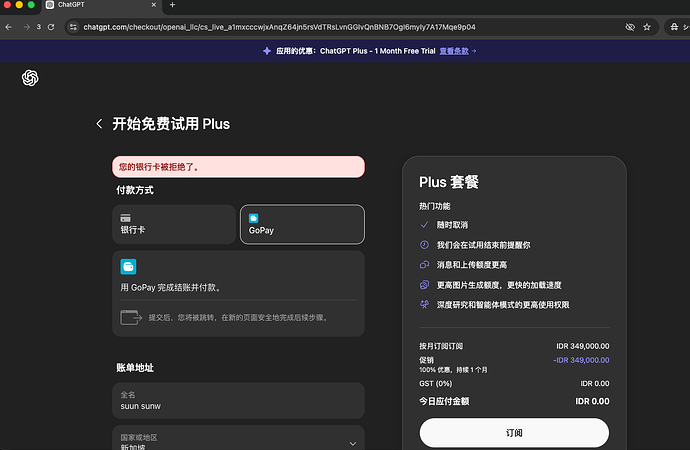This screenshot has width=690, height=450.
Task: Switch to the ChatGPT browser tab
Action: [102, 5]
